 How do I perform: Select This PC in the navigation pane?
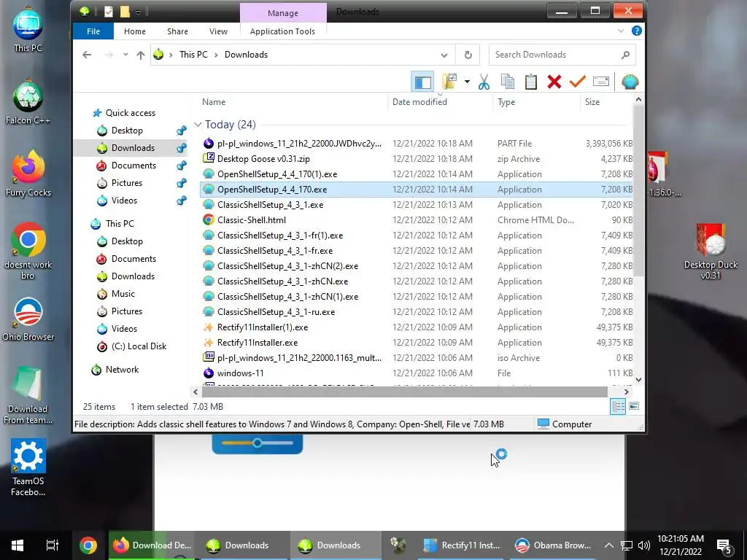120,223
